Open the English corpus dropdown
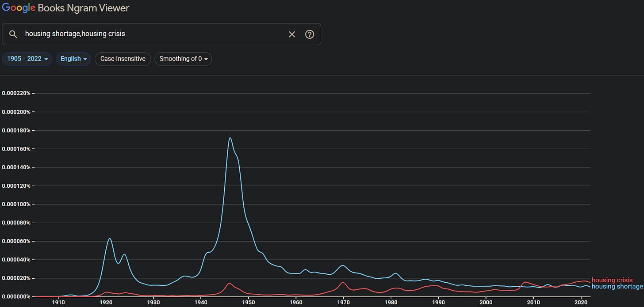Image resolution: width=644 pixels, height=307 pixels. [x=73, y=59]
